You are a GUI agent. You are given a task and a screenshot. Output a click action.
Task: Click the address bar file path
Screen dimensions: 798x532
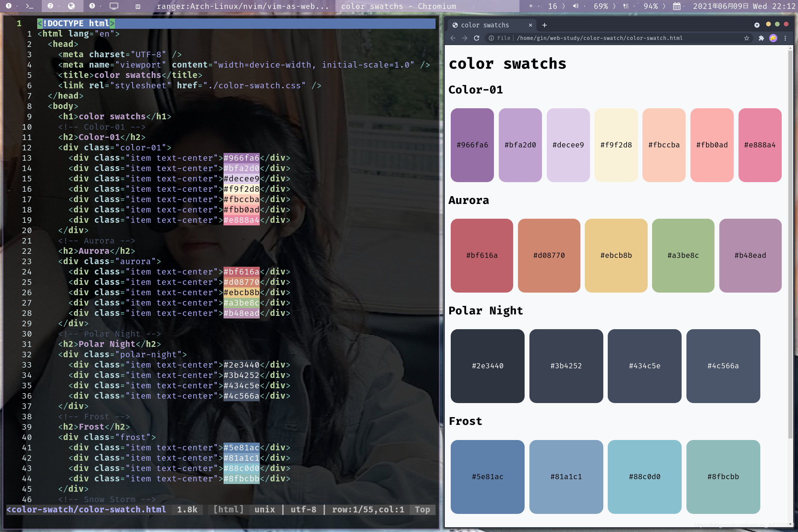(x=599, y=38)
